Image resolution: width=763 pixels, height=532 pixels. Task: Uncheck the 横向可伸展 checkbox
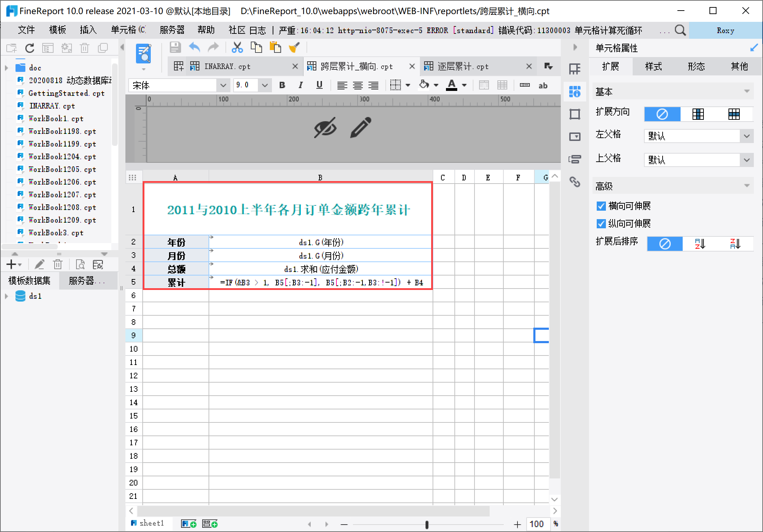pos(601,206)
